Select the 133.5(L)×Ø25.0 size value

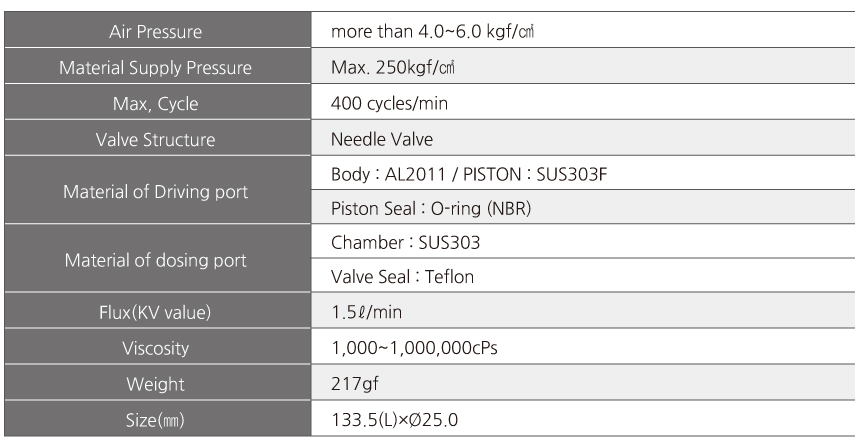coord(394,420)
